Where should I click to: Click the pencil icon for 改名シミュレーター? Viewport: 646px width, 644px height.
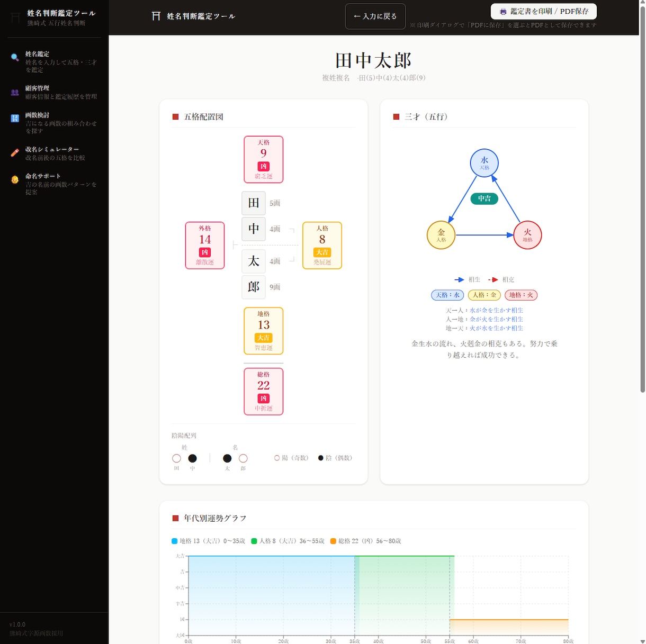tap(15, 153)
